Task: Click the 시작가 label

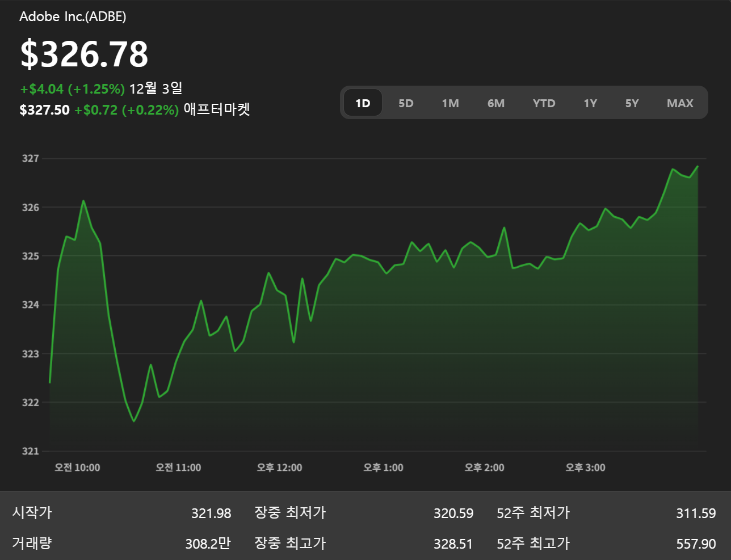Action: point(32,513)
